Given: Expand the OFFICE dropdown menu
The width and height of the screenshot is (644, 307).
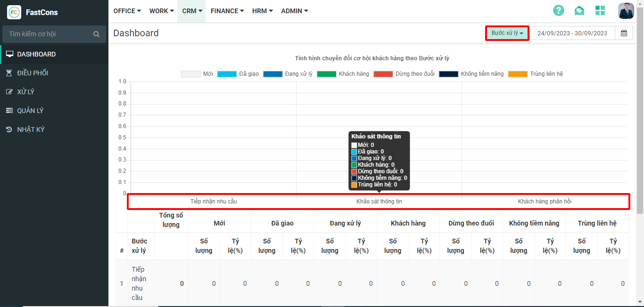Looking at the screenshot, I should pos(127,11).
